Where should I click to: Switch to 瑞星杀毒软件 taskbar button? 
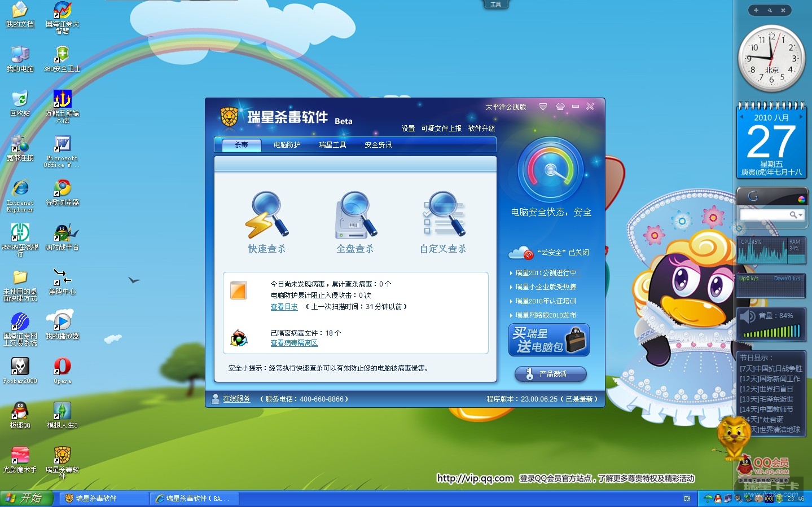click(104, 499)
